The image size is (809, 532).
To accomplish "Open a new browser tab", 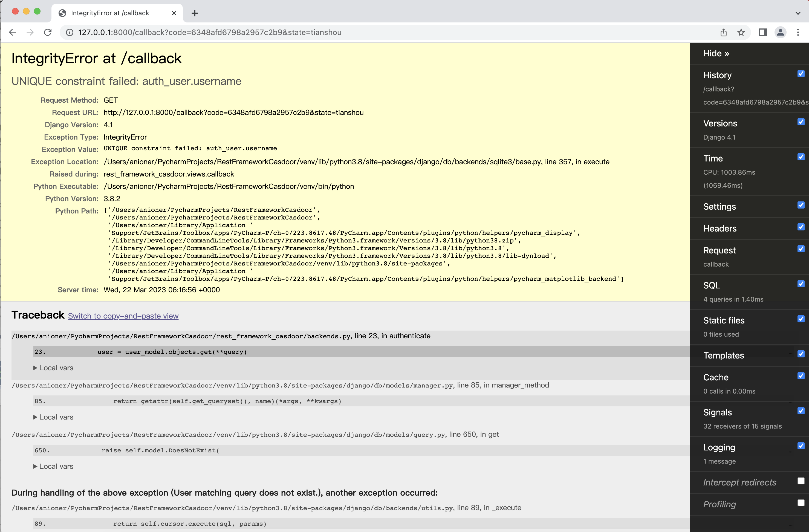I will [194, 13].
